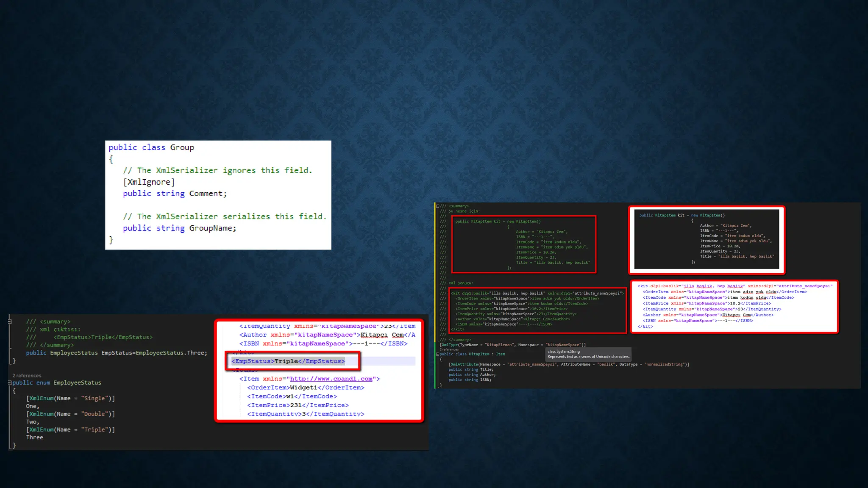Collapse the public class KitapItem outline box
Screen dimensions: 868x488
[437, 354]
